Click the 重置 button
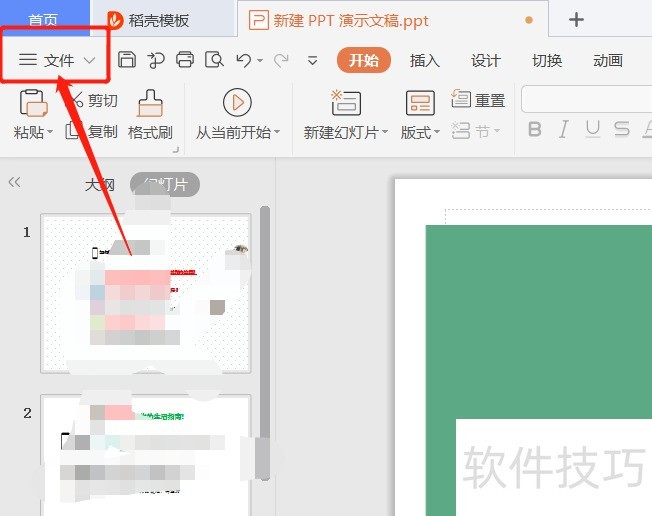652x516 pixels. click(478, 100)
